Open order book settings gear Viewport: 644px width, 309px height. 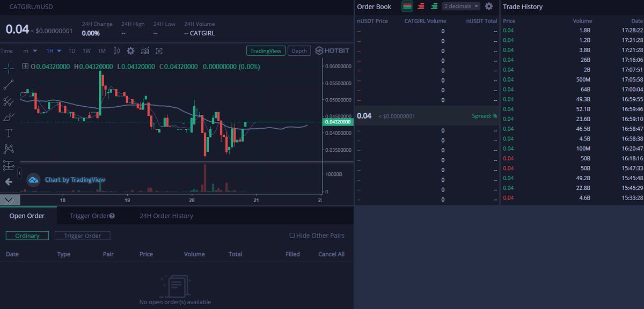[489, 6]
